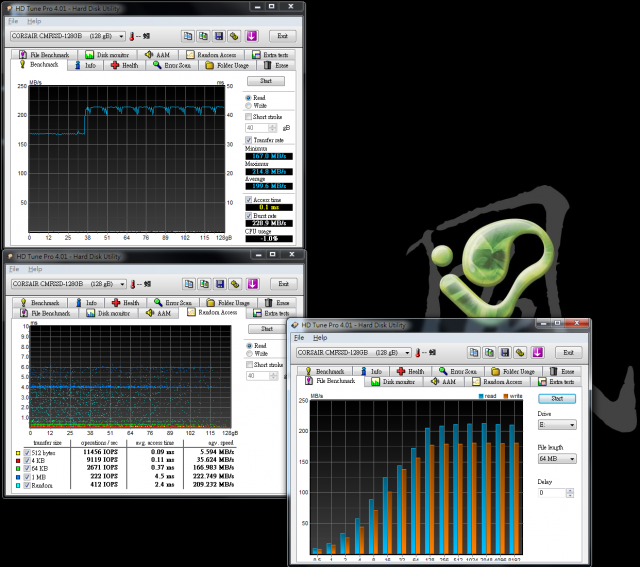Purple down-arrow icon in File Benchmark window
640x567 pixels.
(538, 352)
